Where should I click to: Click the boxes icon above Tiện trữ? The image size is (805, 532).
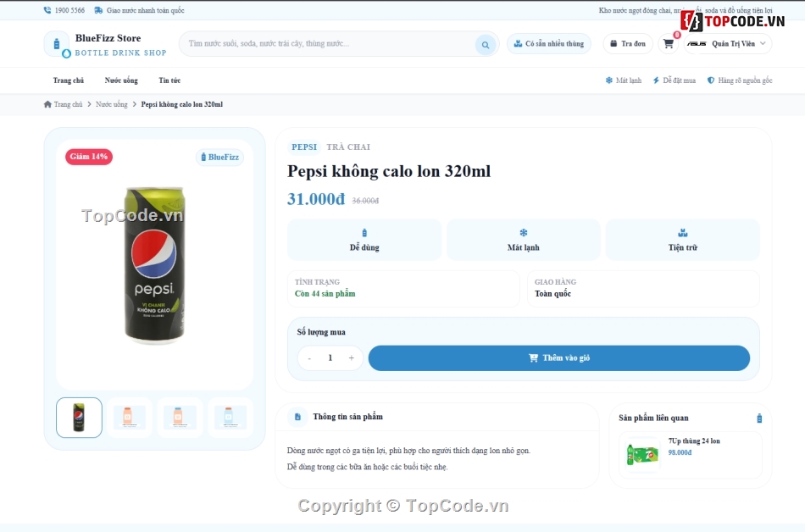pos(682,233)
